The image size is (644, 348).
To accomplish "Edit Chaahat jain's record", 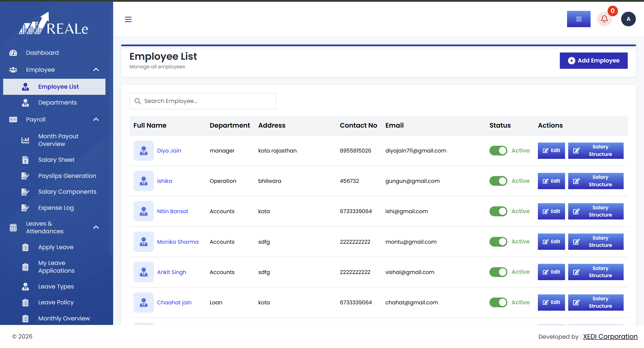I will point(551,303).
